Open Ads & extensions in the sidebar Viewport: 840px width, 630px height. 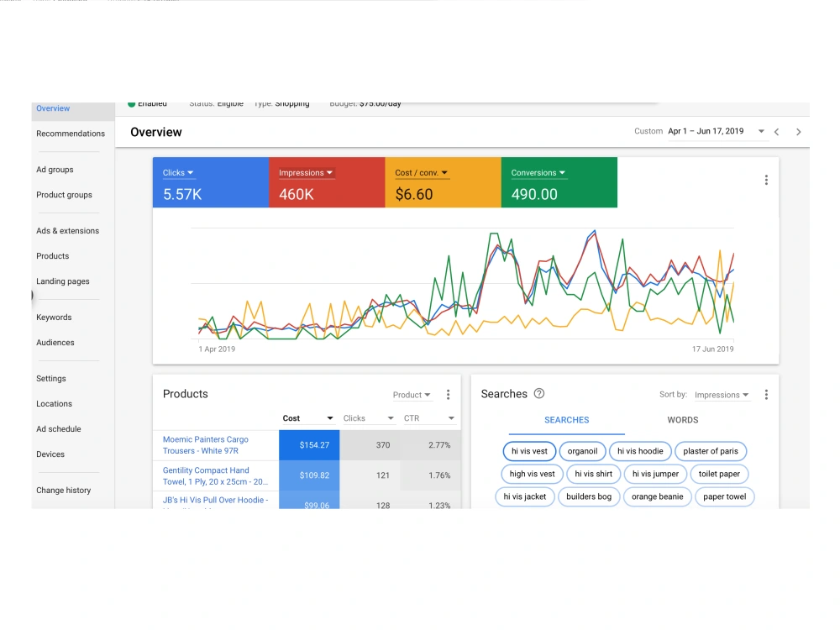[x=67, y=231]
